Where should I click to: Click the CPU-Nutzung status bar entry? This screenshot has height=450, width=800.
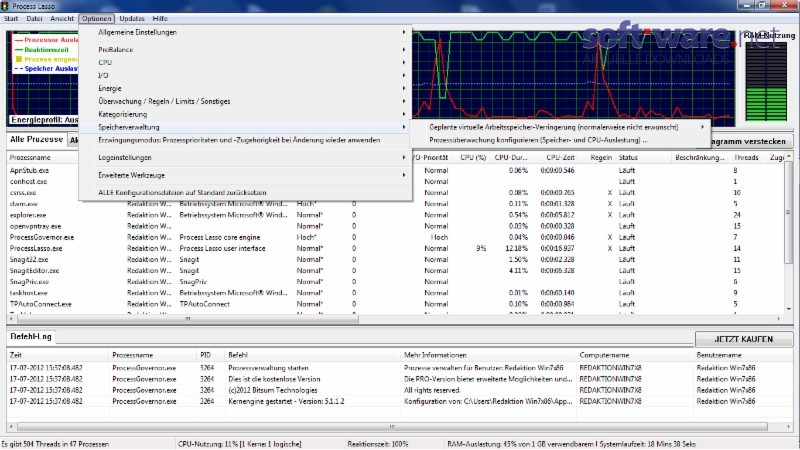click(239, 444)
